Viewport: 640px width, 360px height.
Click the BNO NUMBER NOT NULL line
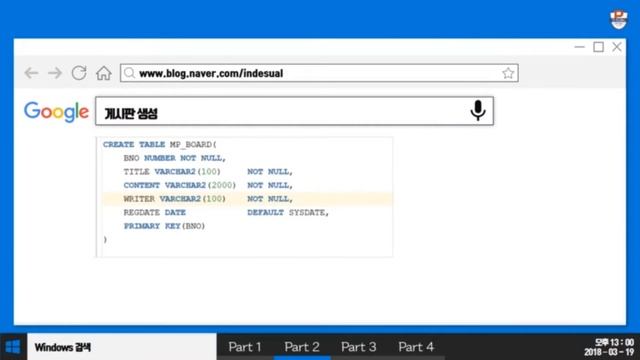click(175, 158)
